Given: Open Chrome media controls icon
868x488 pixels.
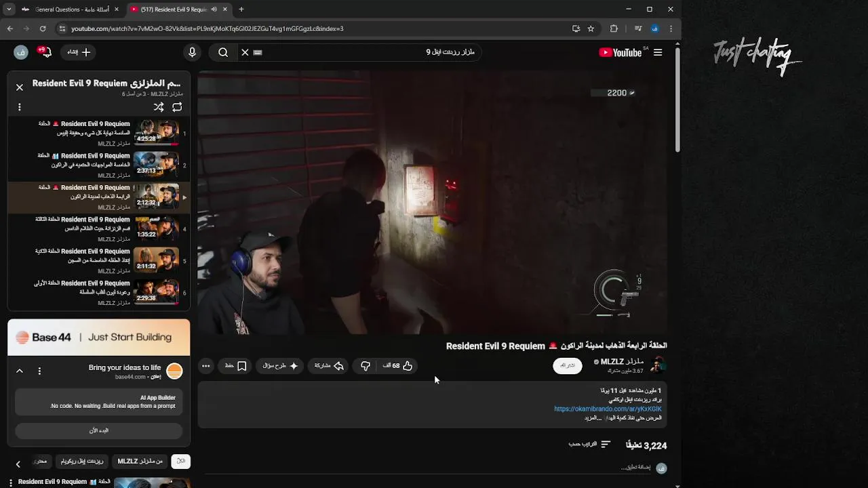Looking at the screenshot, I should 638,28.
